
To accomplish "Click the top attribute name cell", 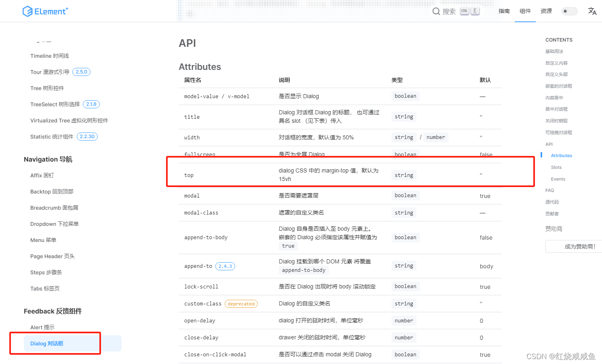I will (x=189, y=175).
